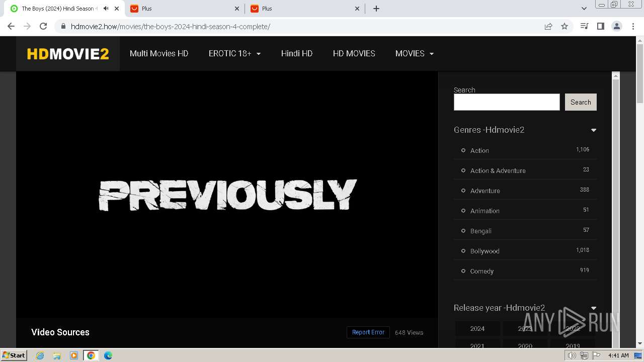Viewport: 644px width, 362px height.
Task: Reload the current page
Action: [x=43, y=26]
